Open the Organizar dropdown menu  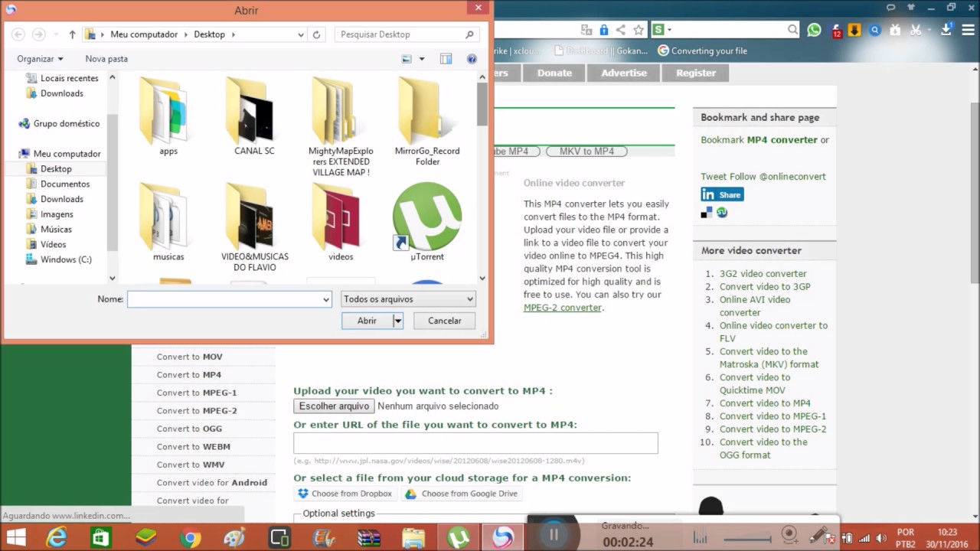pyautogui.click(x=40, y=59)
